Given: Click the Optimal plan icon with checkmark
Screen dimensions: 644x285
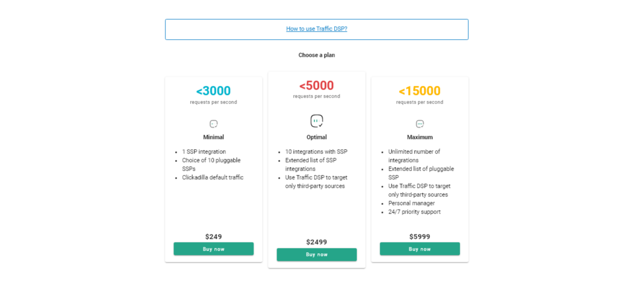Looking at the screenshot, I should click(x=316, y=121).
